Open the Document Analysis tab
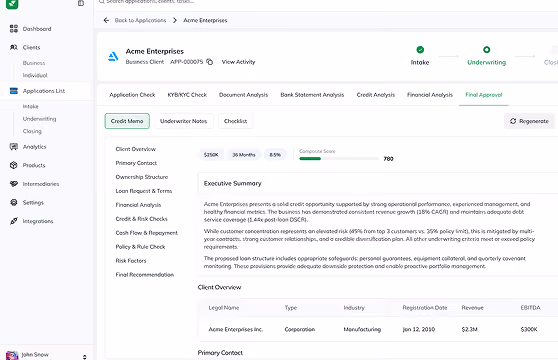Viewport: 558px width, 360px height. 243,95
